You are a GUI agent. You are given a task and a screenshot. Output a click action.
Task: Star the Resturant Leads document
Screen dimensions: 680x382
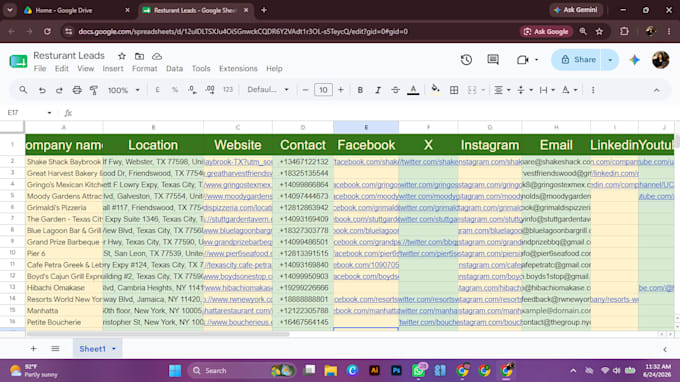point(122,56)
